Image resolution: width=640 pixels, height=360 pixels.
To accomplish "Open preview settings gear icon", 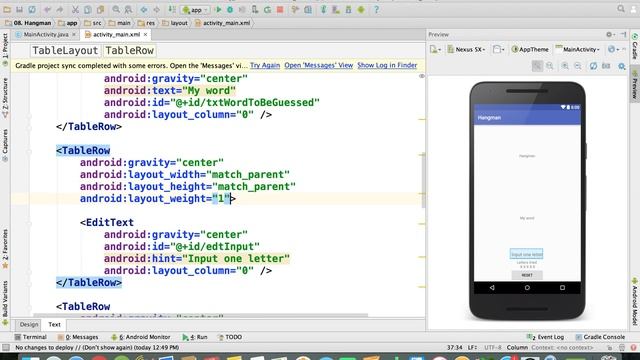I will coord(622,66).
